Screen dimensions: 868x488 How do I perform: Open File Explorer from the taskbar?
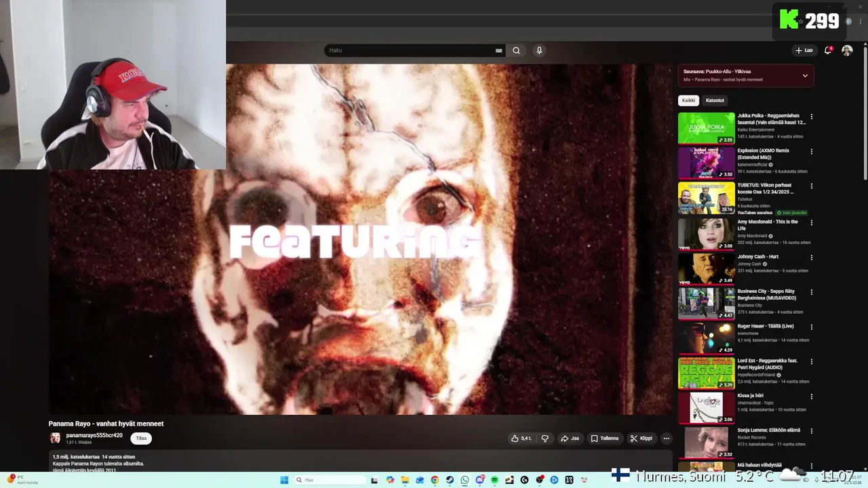coord(405,480)
